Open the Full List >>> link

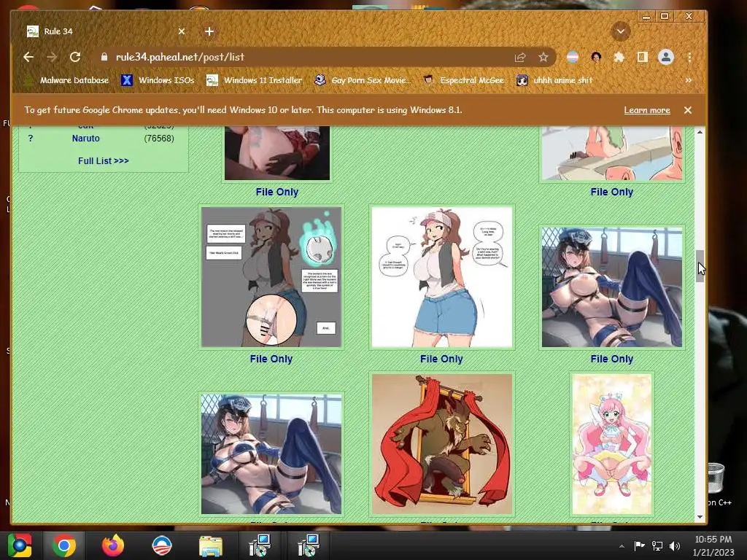click(104, 161)
